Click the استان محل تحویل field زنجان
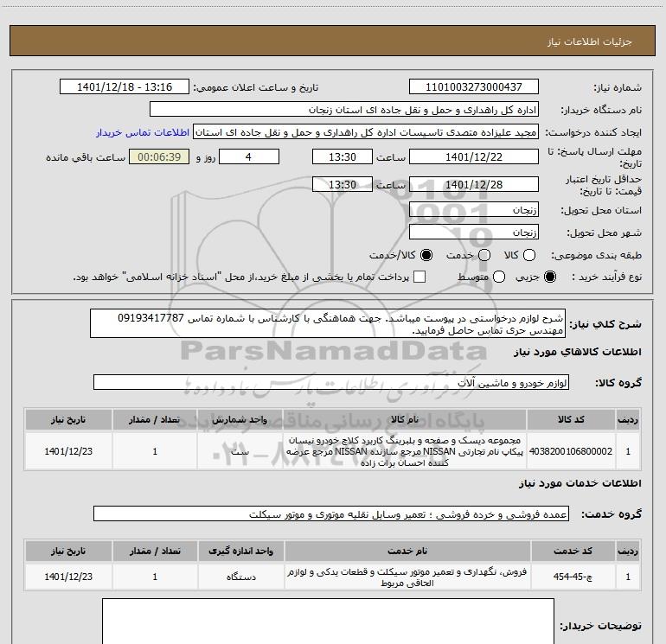Image resolution: width=666 pixels, height=644 pixels. pyautogui.click(x=474, y=209)
